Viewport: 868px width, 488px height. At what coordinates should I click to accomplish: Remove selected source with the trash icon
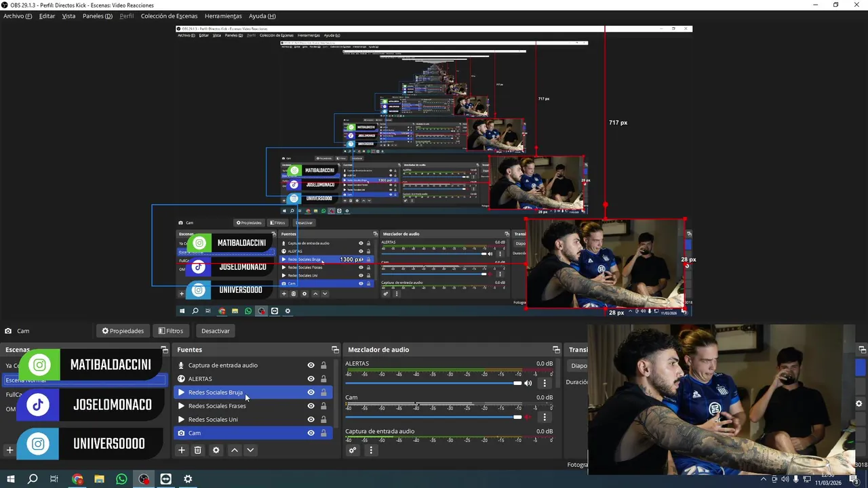[198, 450]
